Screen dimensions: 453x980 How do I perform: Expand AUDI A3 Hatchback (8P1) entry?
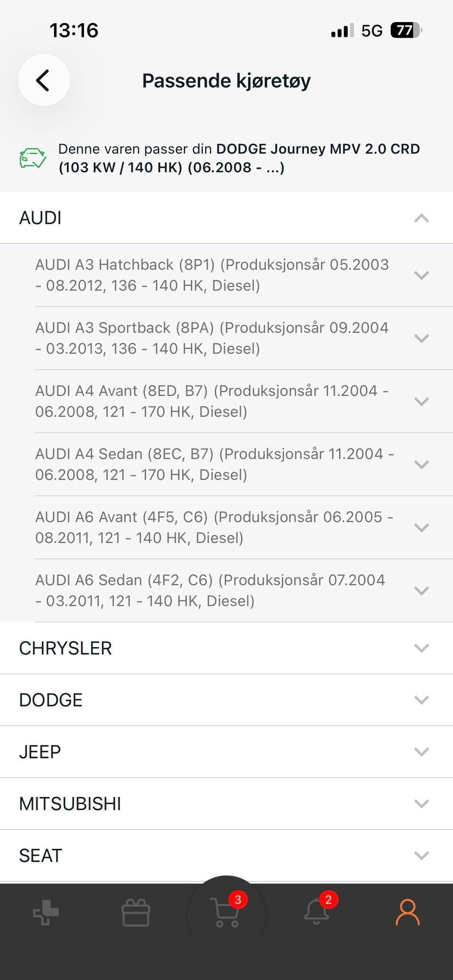(x=244, y=275)
